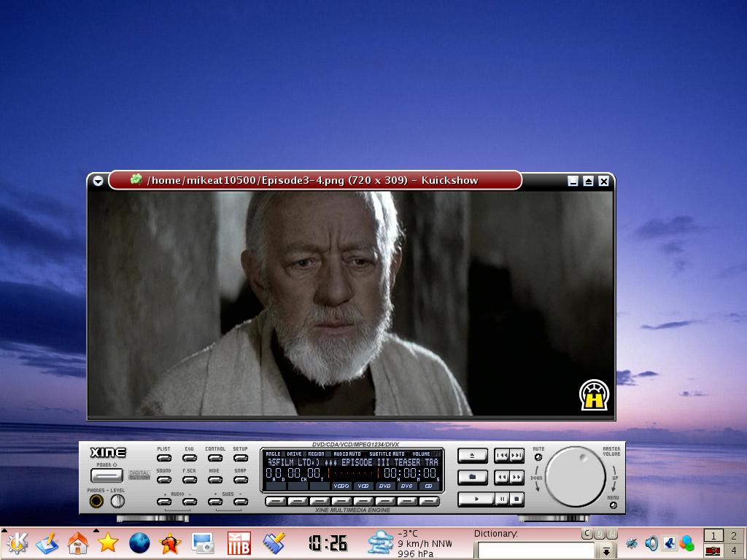Toggle the xine POWER button
Screen dimensions: 747x560
coord(107,475)
